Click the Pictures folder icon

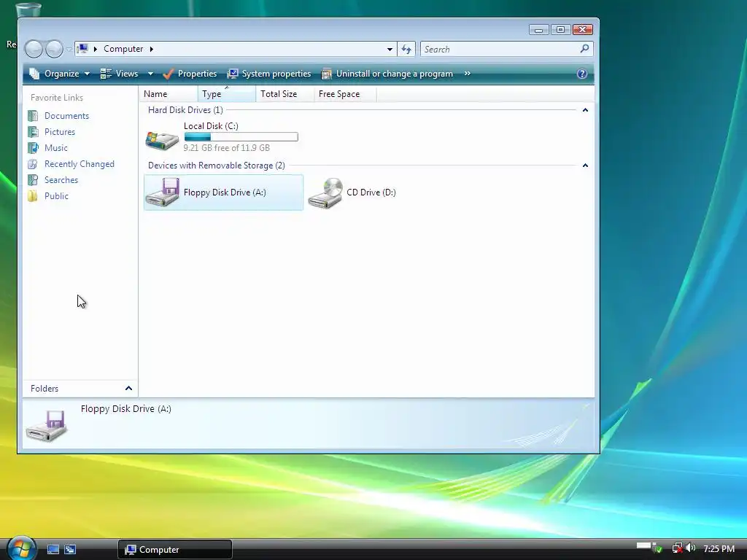coord(33,132)
